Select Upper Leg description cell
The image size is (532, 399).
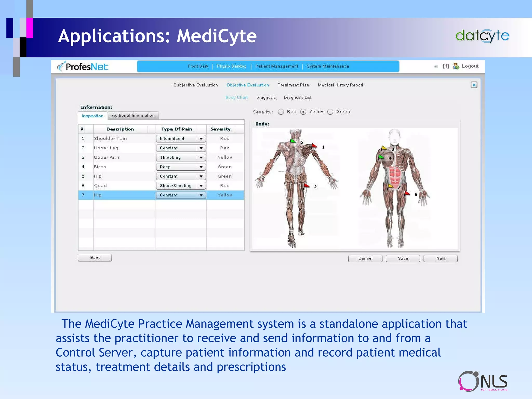[x=124, y=148]
